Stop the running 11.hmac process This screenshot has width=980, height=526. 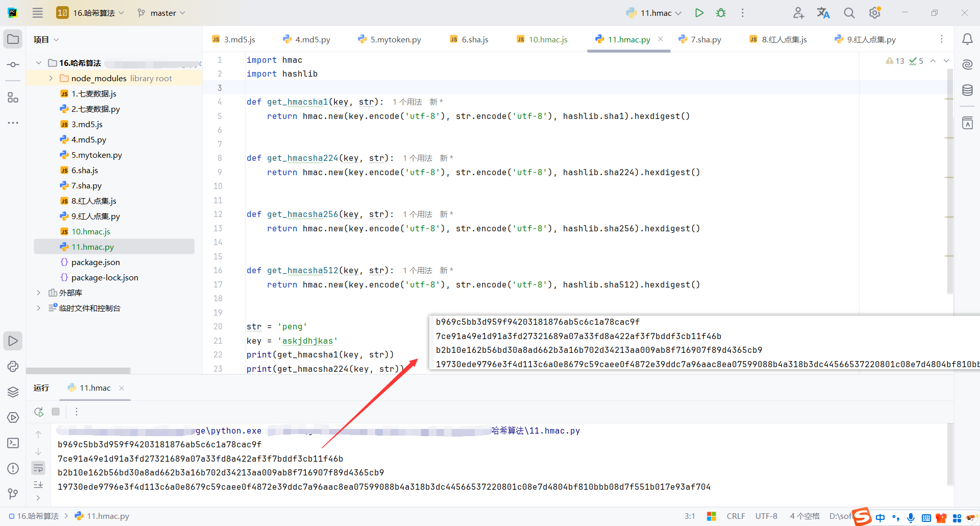56,412
